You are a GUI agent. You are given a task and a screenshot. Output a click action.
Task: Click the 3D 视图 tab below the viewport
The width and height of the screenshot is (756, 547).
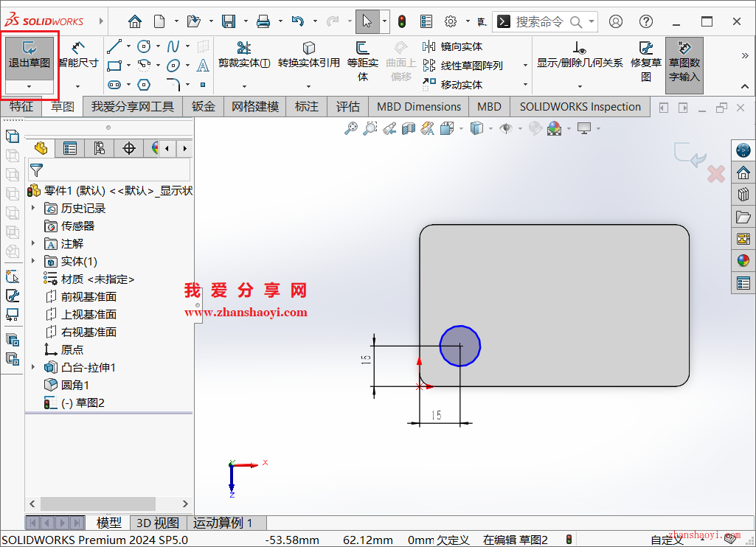[x=157, y=523]
